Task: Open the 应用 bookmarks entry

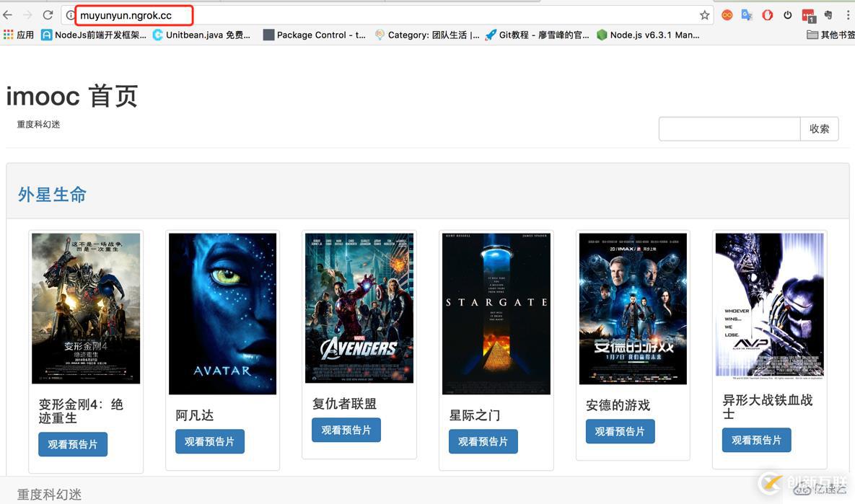Action: pyautogui.click(x=25, y=35)
